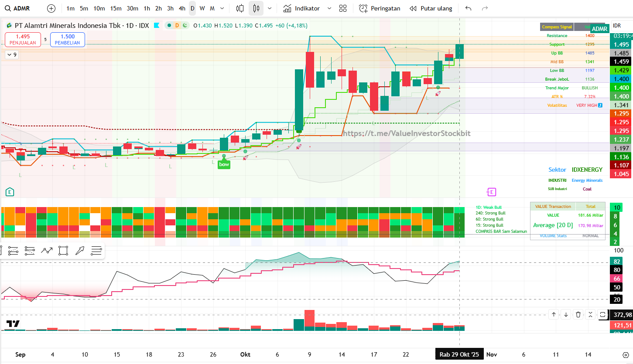Open the IDR currency selector
633x364 pixels.
pos(617,26)
